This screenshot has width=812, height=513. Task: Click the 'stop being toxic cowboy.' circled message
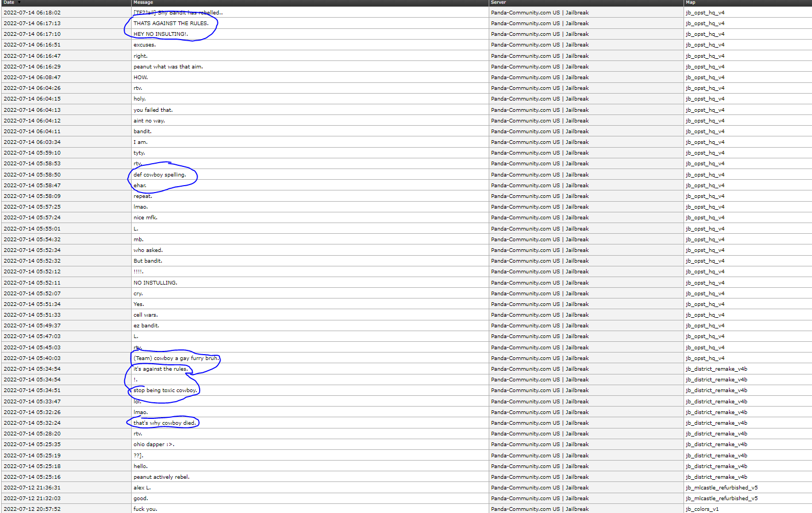click(x=163, y=390)
